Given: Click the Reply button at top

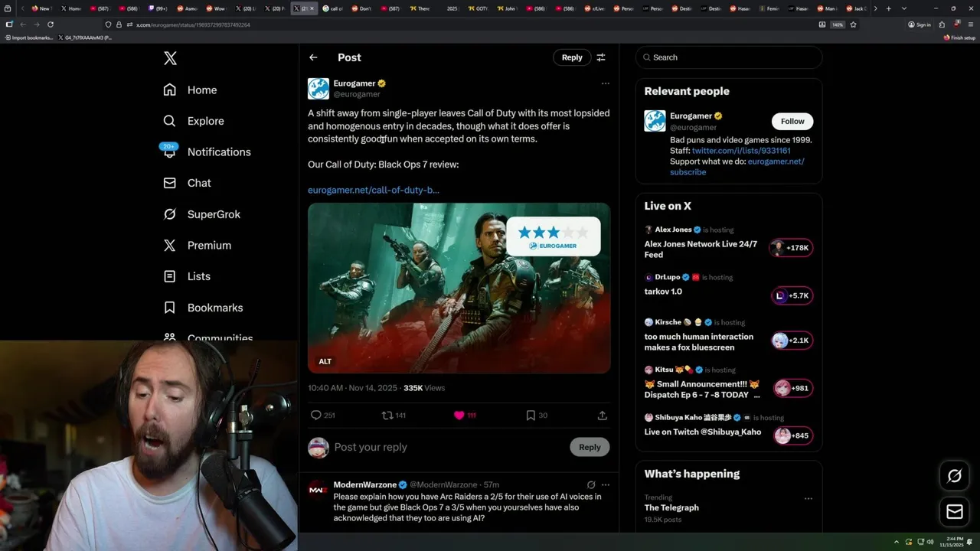Looking at the screenshot, I should coord(572,57).
